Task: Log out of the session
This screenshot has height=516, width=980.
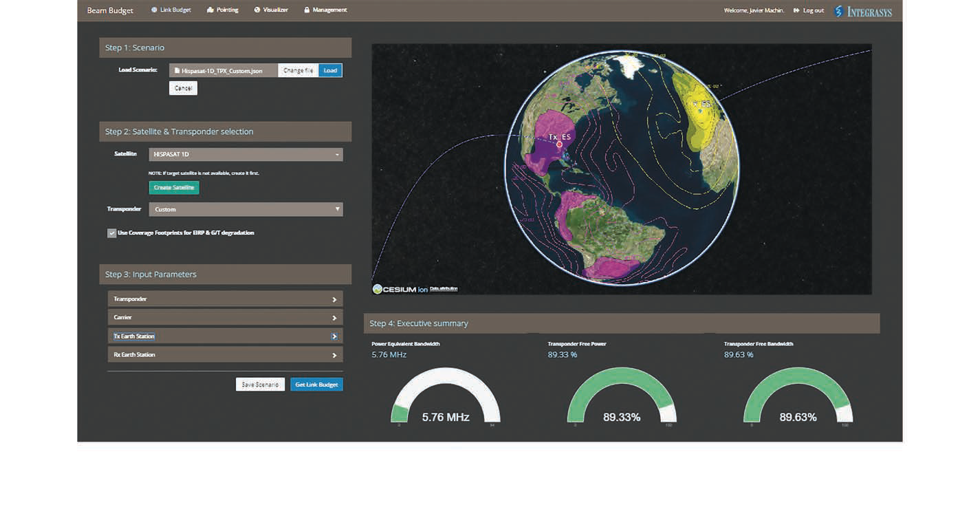Action: pos(809,10)
